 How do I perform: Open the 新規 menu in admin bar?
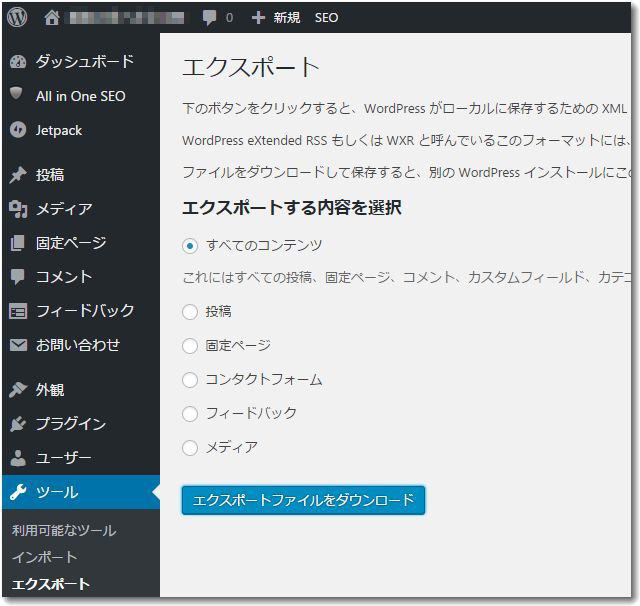[x=276, y=17]
